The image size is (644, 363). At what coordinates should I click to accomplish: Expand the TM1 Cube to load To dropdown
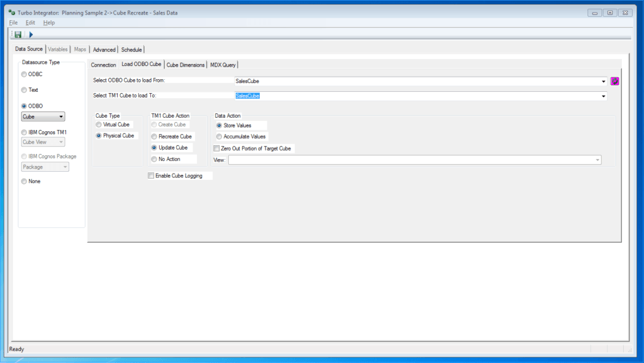(603, 96)
